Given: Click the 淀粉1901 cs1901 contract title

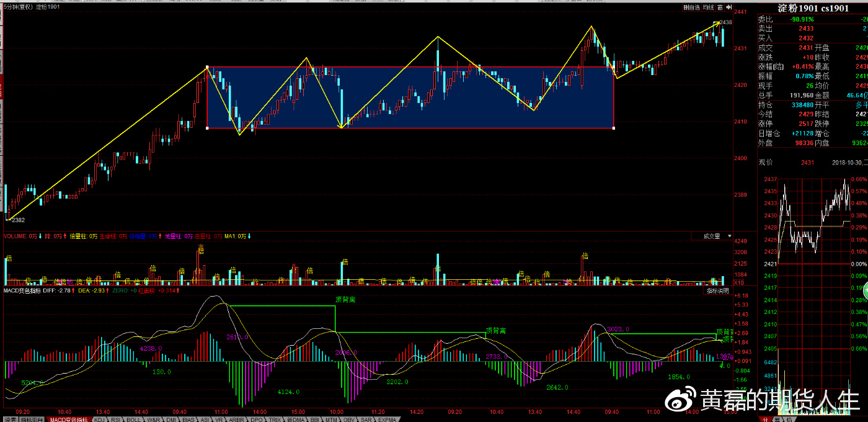Looking at the screenshot, I should [x=813, y=8].
